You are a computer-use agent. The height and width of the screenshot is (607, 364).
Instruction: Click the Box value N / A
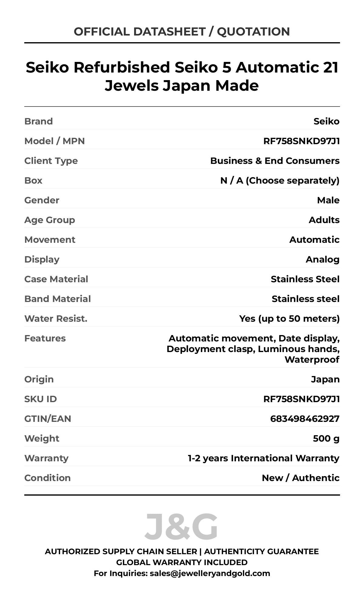pos(279,181)
